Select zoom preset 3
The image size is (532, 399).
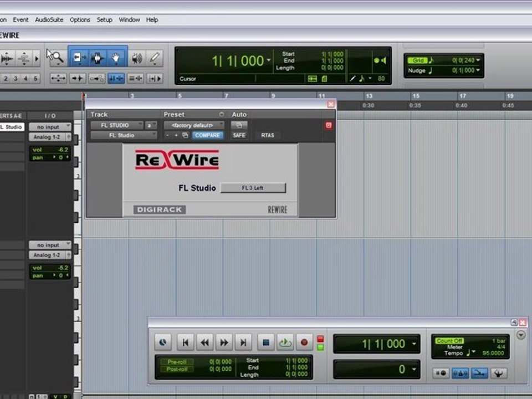point(16,78)
